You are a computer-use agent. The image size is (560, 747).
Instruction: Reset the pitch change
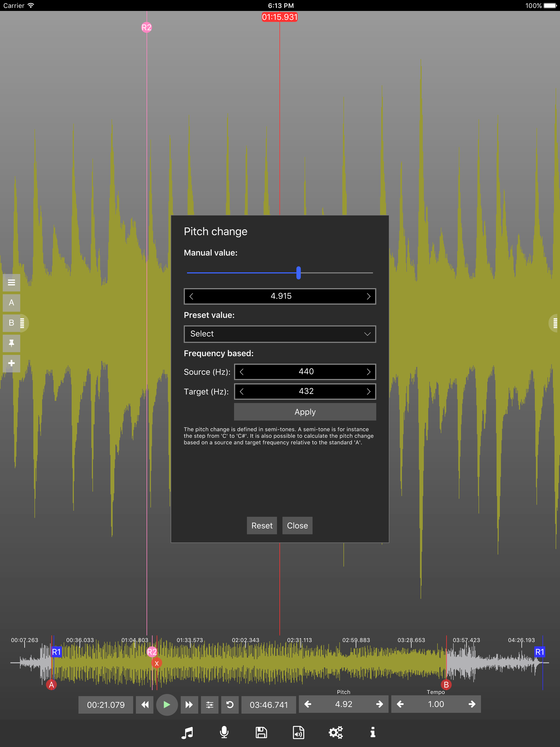click(262, 526)
